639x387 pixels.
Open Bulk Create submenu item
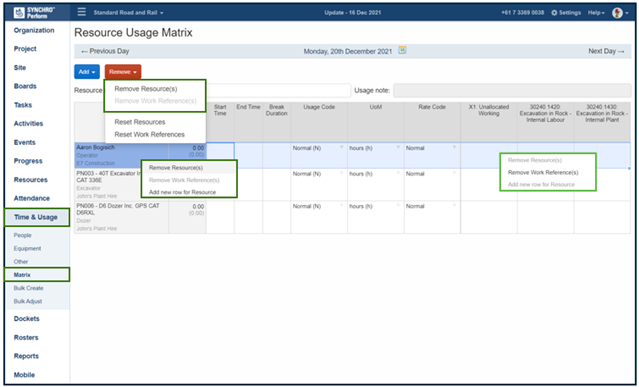28,288
